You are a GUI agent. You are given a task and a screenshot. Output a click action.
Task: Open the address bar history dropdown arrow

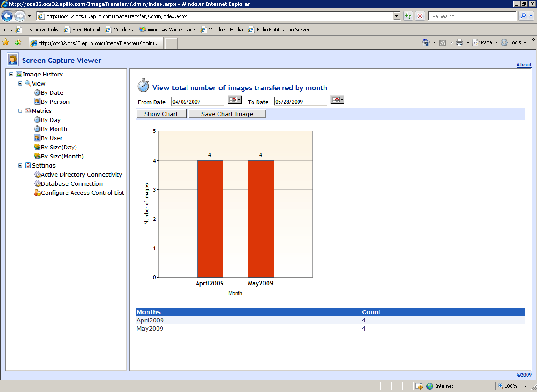point(396,16)
